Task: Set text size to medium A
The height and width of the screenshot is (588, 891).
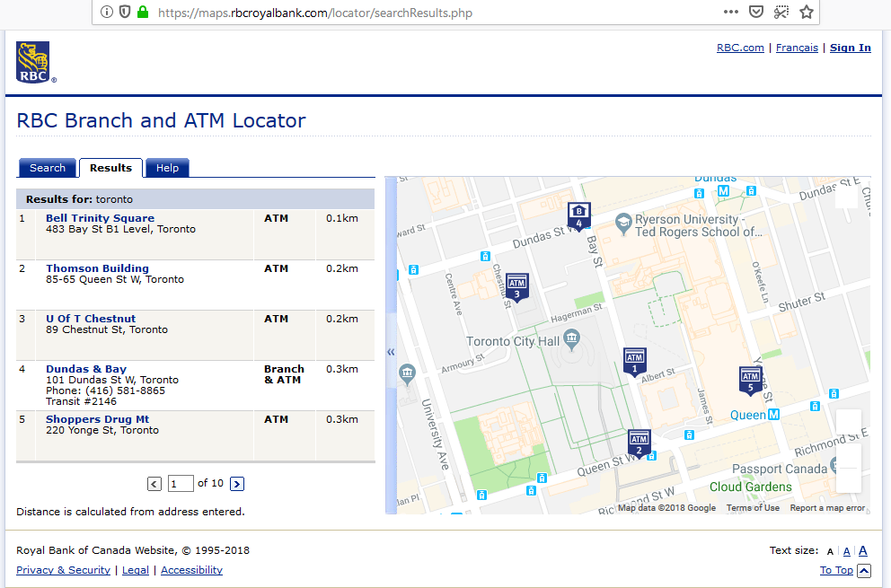Action: click(847, 551)
